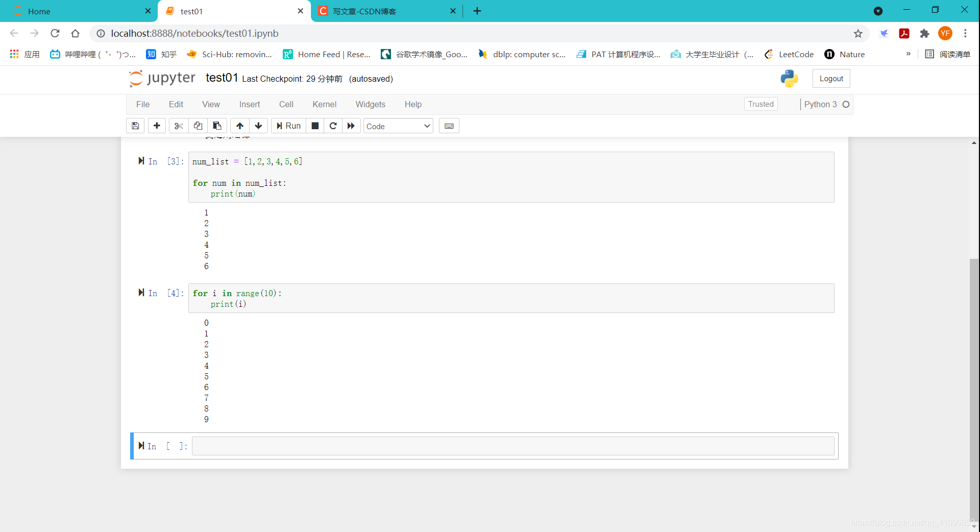The height and width of the screenshot is (532, 980).
Task: Restart the kernel
Action: [333, 126]
